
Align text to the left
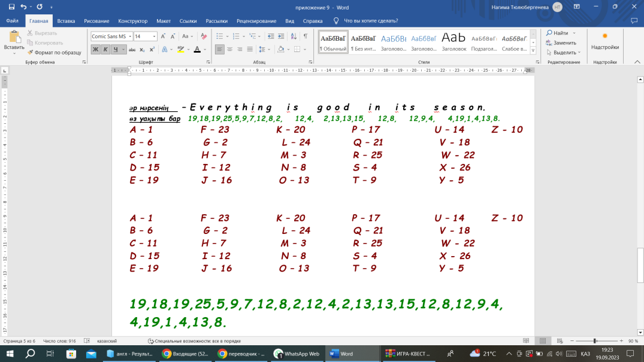coord(220,49)
